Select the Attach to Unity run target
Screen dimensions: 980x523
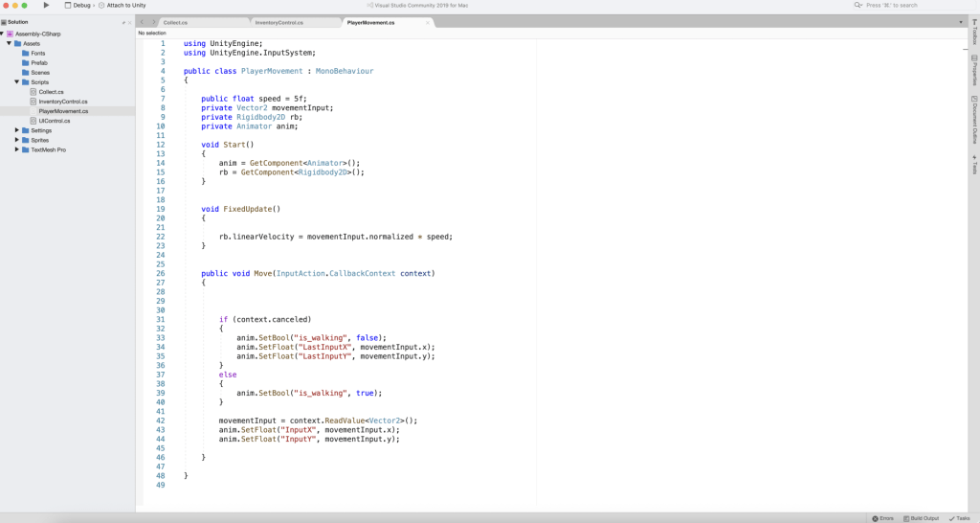coord(125,5)
